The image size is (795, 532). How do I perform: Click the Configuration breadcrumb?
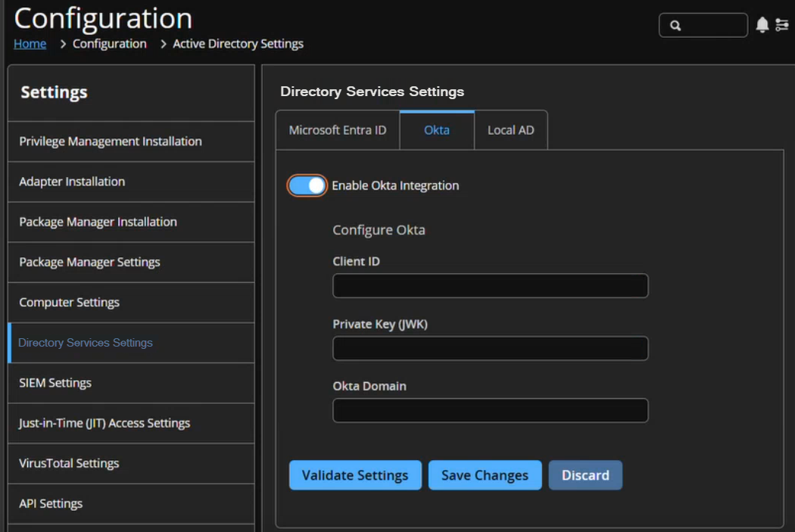[110, 44]
